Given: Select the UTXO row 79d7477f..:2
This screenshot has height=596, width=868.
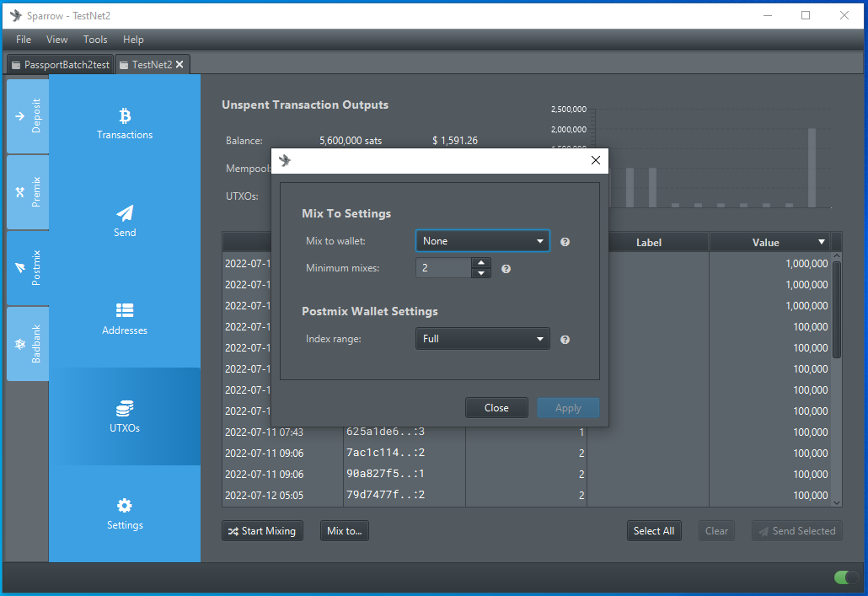Looking at the screenshot, I should [527, 495].
